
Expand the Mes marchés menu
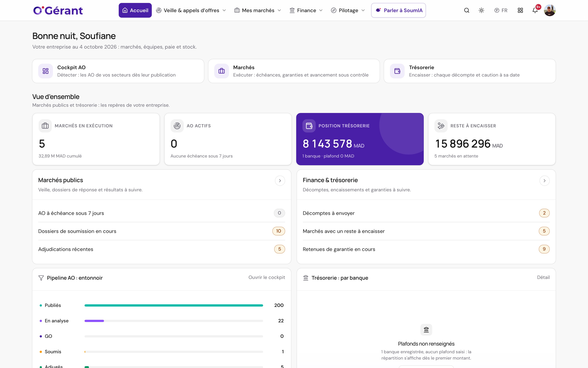pyautogui.click(x=258, y=10)
